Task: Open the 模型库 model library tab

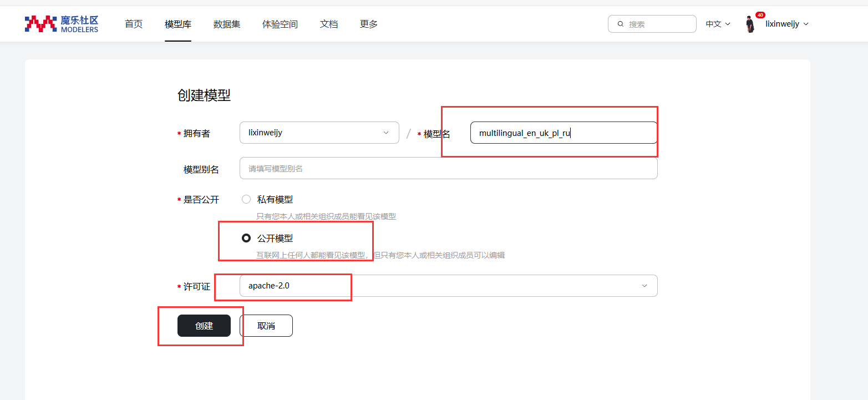Action: 178,24
